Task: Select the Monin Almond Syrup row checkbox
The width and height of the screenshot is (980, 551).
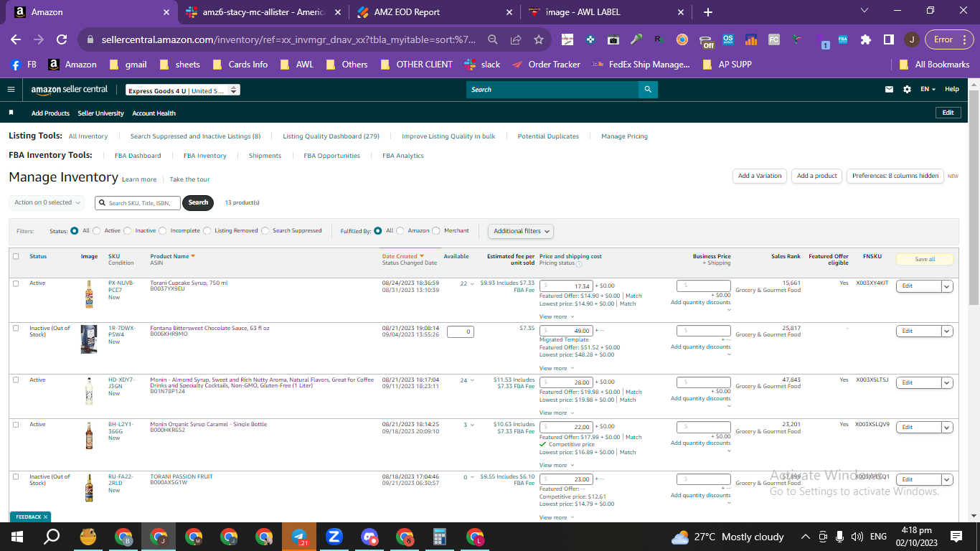Action: pos(16,380)
